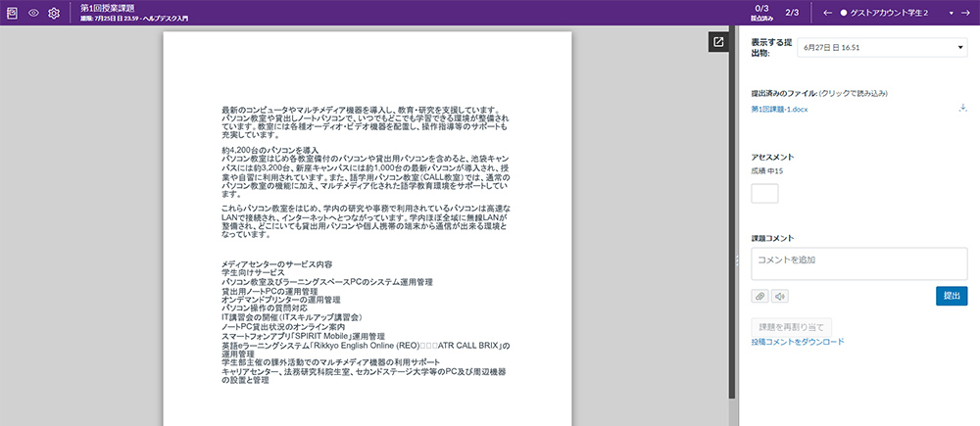Click the speaker media comment icon

pos(779,296)
